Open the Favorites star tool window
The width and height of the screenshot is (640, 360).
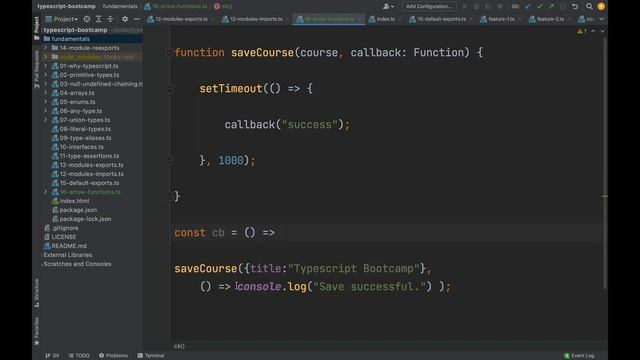tap(36, 331)
